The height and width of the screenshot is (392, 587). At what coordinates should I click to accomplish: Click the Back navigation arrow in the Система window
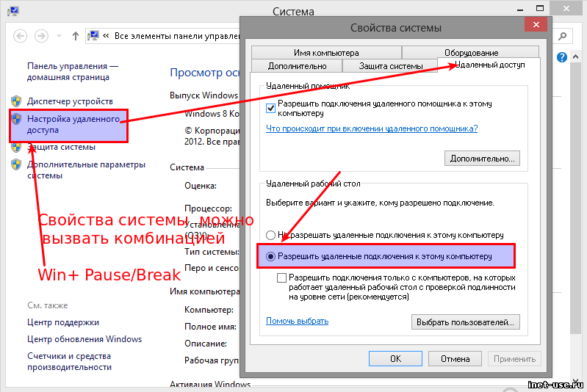(21, 36)
